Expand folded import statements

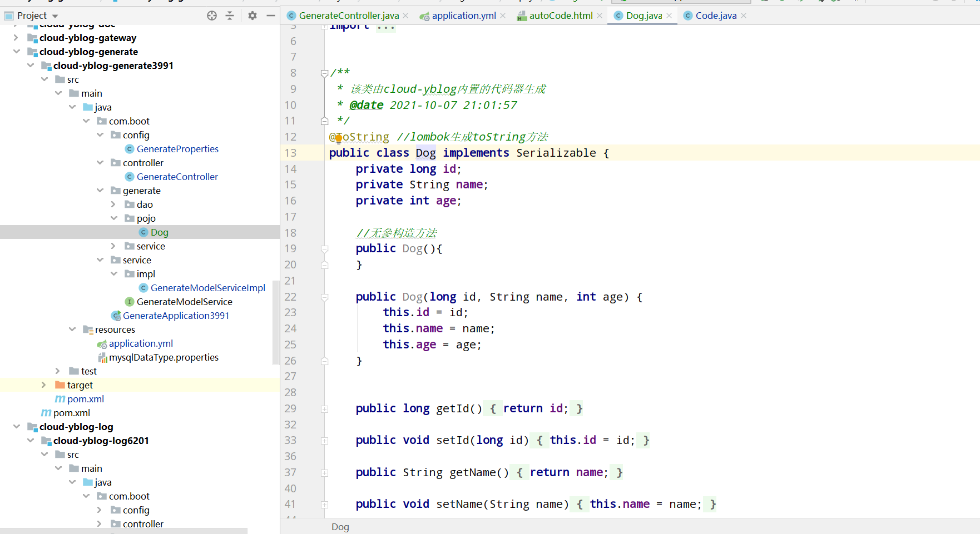[324, 27]
